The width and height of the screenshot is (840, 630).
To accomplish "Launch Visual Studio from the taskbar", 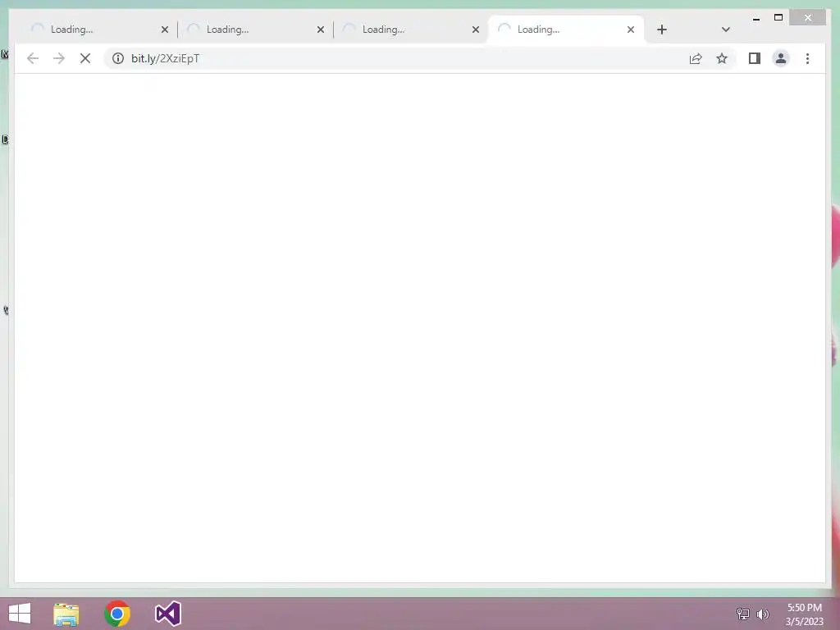I will point(167,614).
